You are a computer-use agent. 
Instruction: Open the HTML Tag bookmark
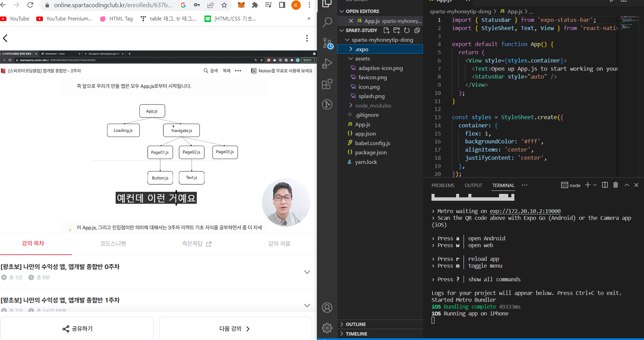pyautogui.click(x=116, y=19)
